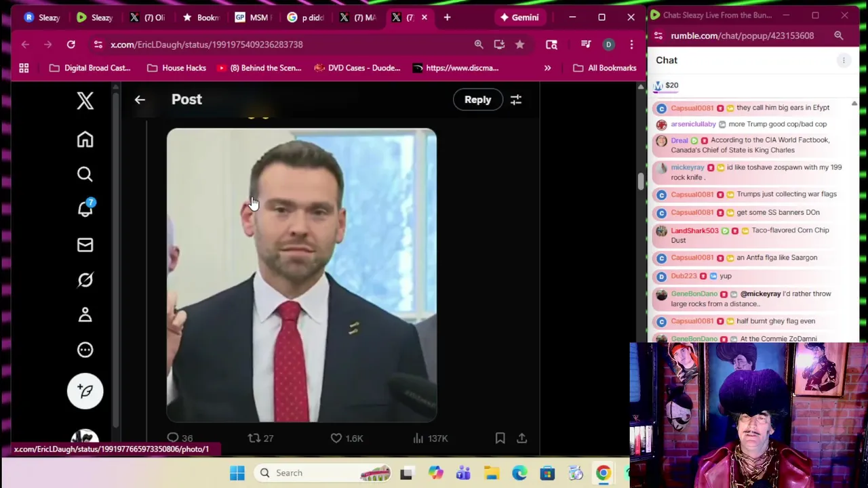Reload the page in Chrome
868x488 pixels.
click(x=71, y=44)
